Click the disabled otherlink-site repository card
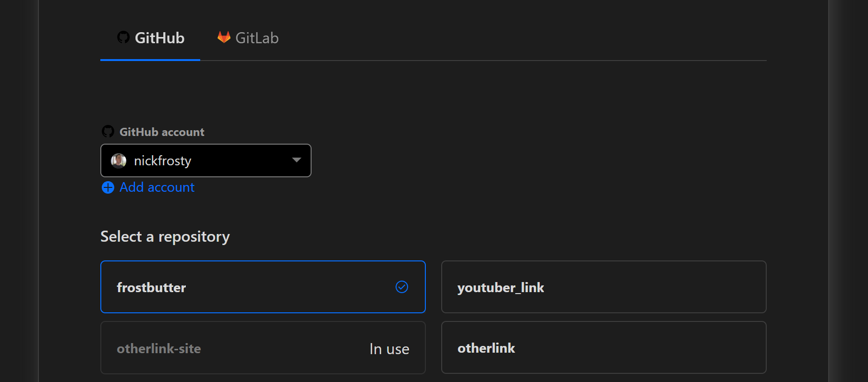 (x=263, y=347)
